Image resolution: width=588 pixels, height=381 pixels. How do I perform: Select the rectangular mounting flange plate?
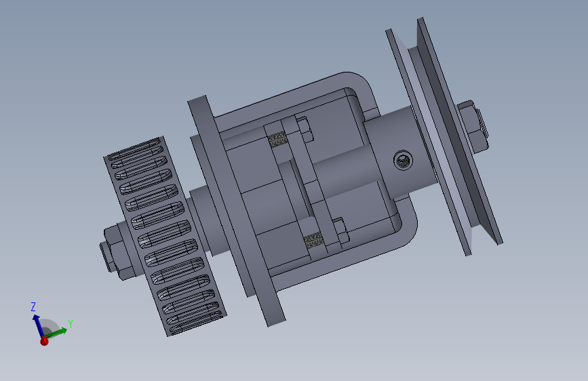236,211
